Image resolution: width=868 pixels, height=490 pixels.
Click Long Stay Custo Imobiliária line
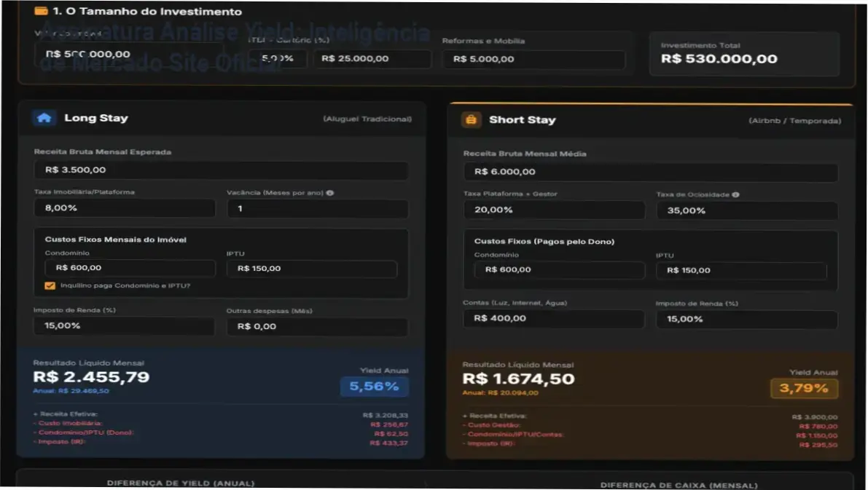pos(221,424)
